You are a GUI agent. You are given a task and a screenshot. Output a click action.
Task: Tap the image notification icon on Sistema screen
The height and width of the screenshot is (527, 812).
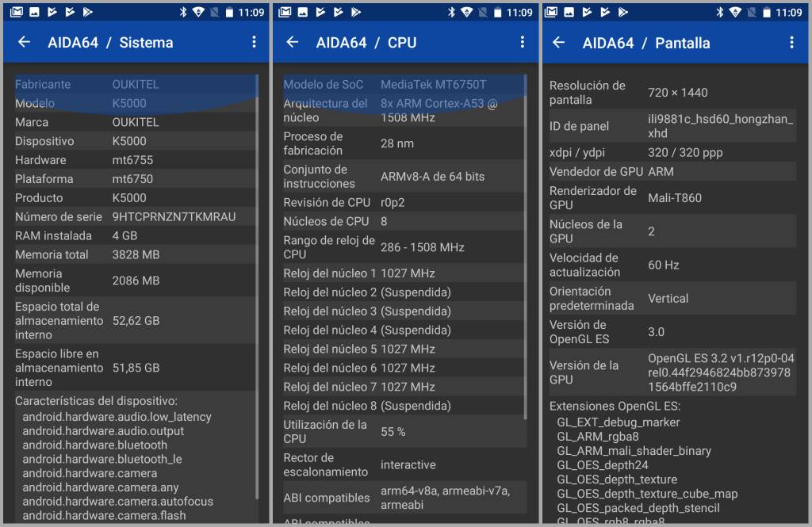pos(34,12)
